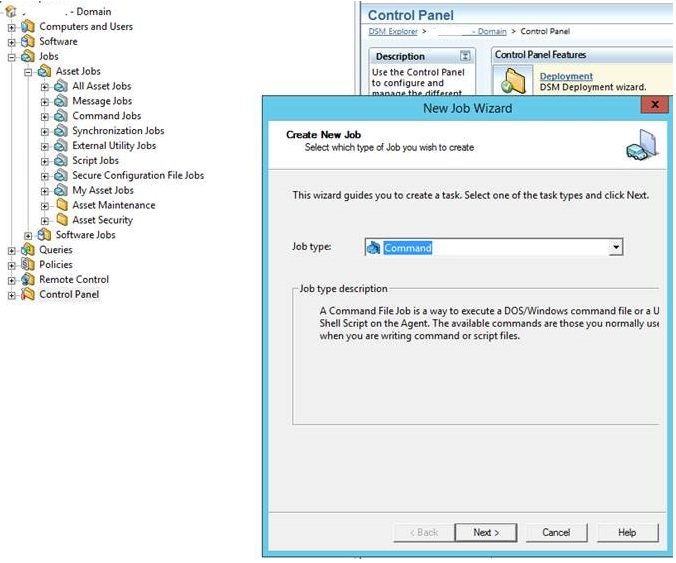
Task: Expand the Software tree node
Action: (12, 42)
